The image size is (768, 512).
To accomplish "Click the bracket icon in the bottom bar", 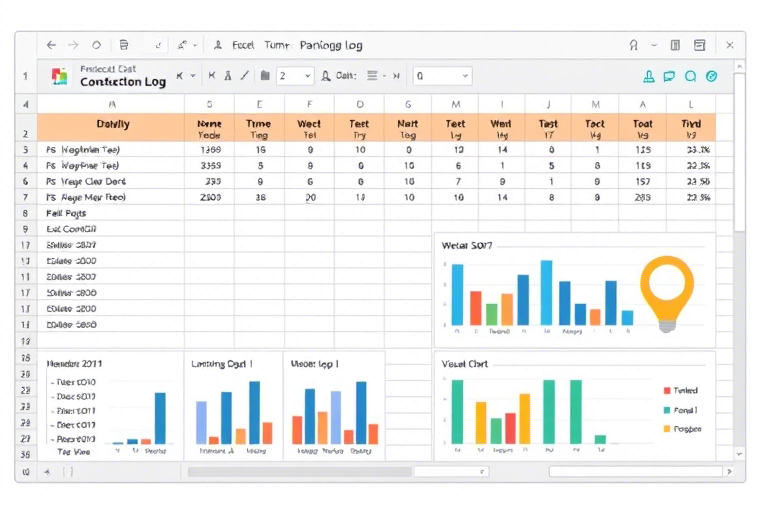I will pyautogui.click(x=68, y=472).
